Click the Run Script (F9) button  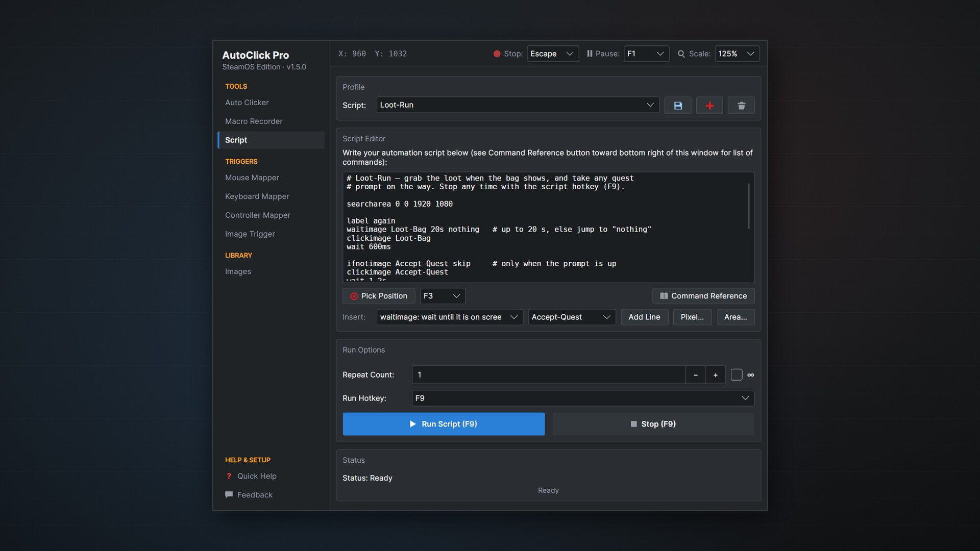(x=444, y=424)
